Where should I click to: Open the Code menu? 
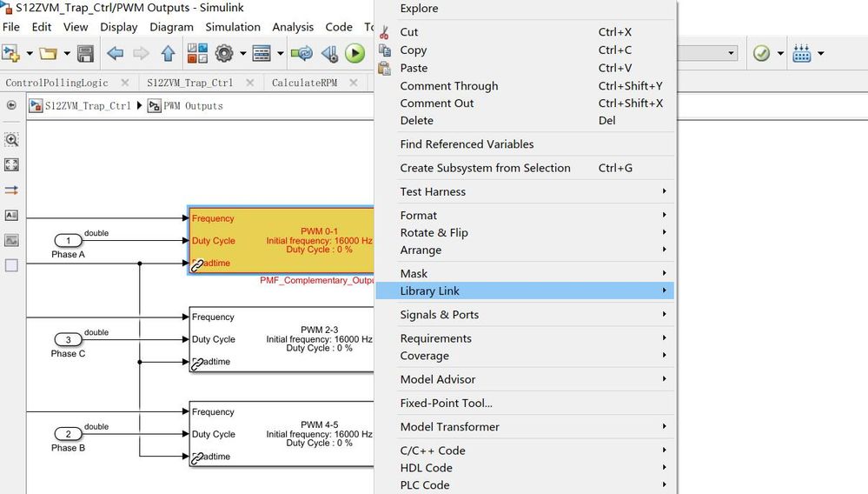tap(339, 27)
